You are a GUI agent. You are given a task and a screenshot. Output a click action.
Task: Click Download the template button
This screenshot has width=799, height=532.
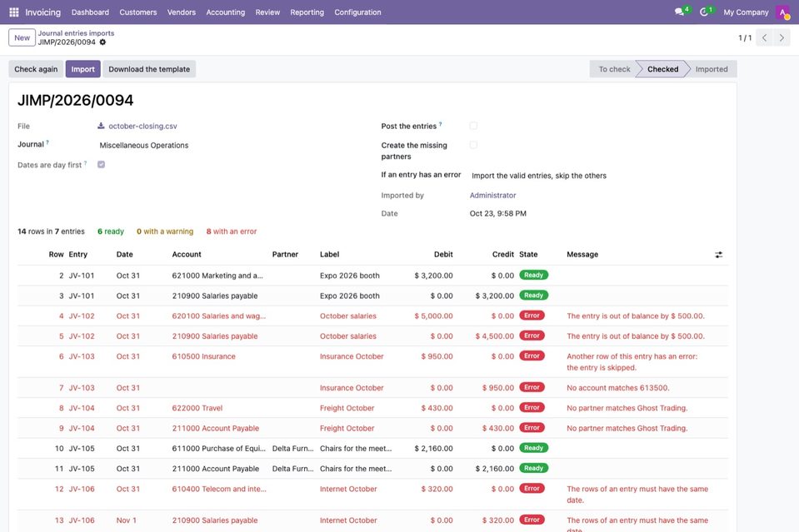tap(149, 69)
